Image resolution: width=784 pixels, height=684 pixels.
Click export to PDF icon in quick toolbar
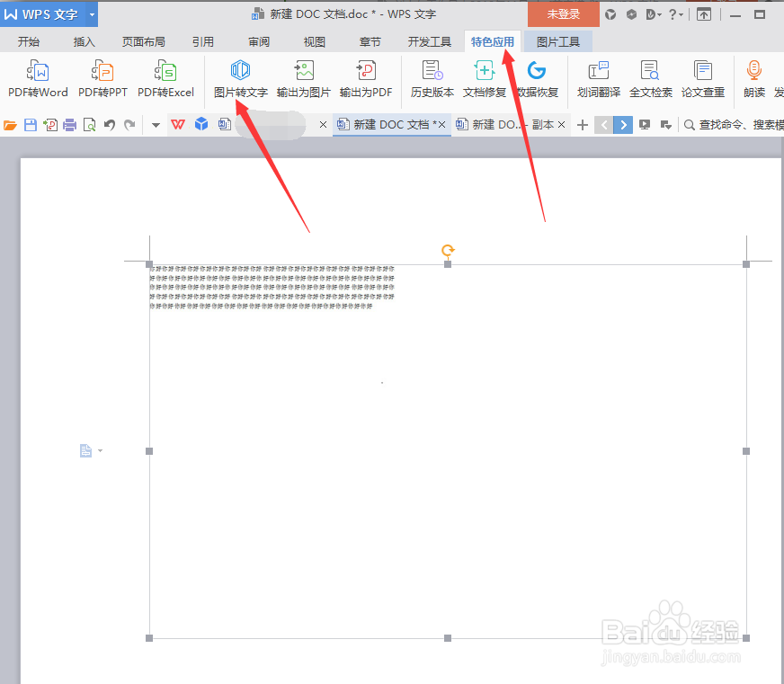coord(50,125)
